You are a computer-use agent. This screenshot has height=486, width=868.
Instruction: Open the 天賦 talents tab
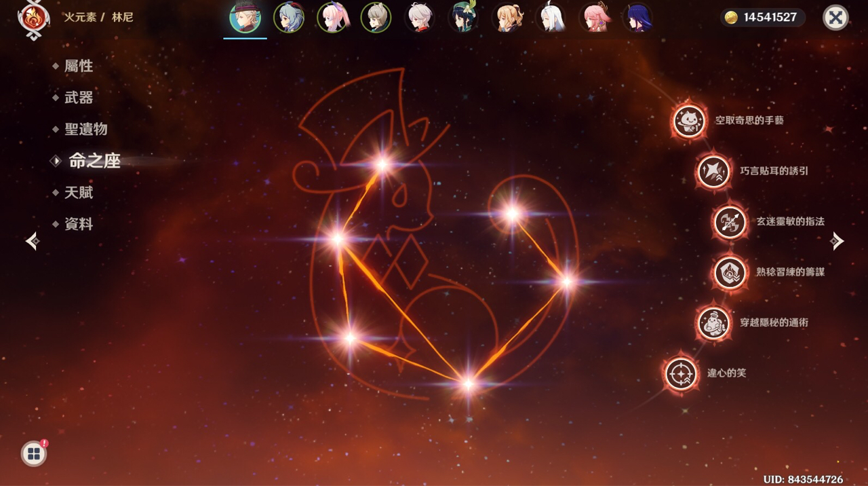(79, 192)
